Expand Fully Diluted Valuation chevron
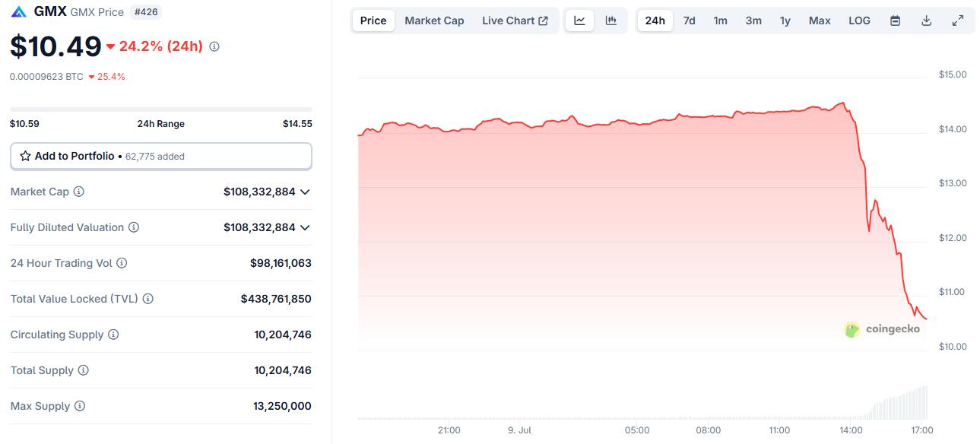The image size is (980, 444). (x=305, y=227)
